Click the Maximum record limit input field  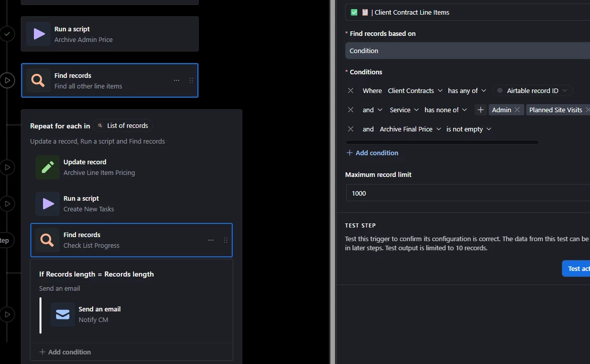click(468, 193)
